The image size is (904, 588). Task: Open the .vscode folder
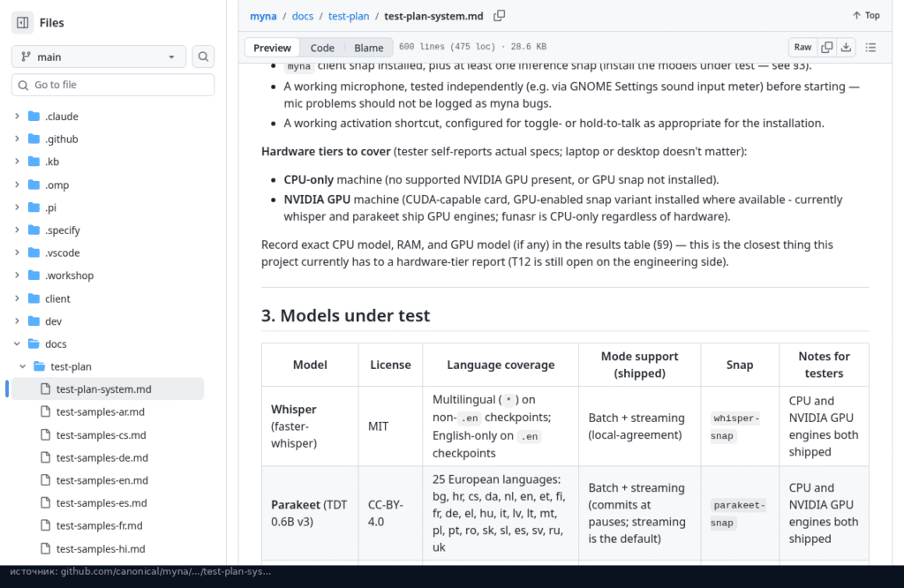coord(63,253)
